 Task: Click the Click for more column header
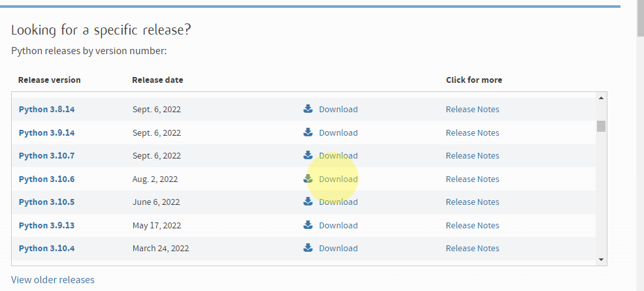pos(474,80)
